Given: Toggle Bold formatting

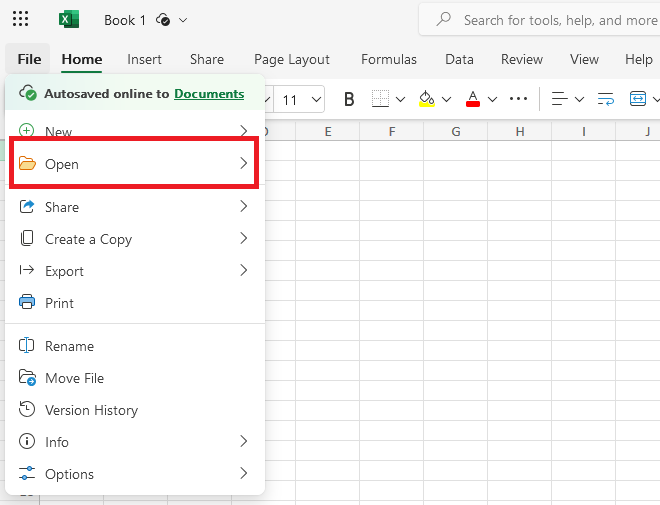Looking at the screenshot, I should click(349, 100).
